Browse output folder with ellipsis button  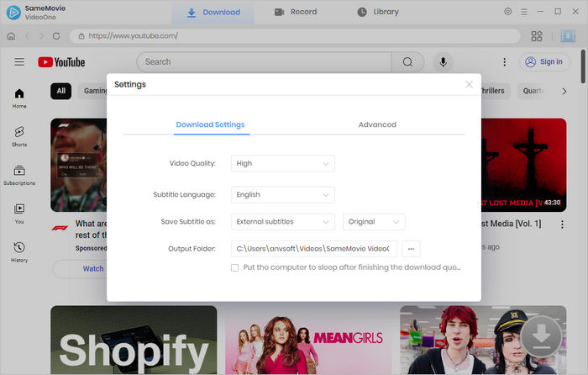tap(411, 249)
